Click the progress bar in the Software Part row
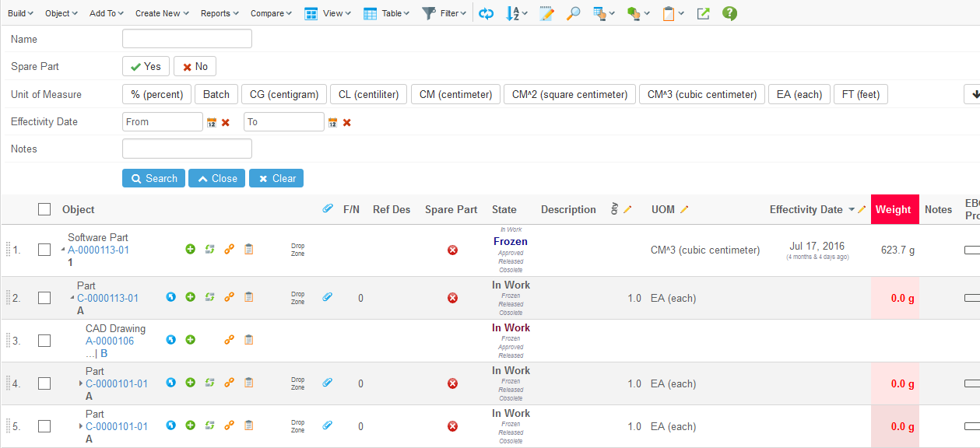Screen dimensions: 980x448 971,250
